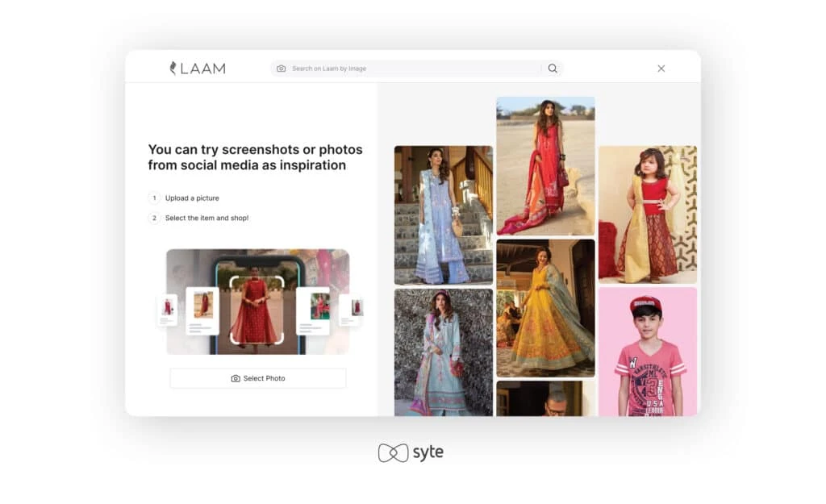Open the mint floral outfit photo

(x=443, y=352)
